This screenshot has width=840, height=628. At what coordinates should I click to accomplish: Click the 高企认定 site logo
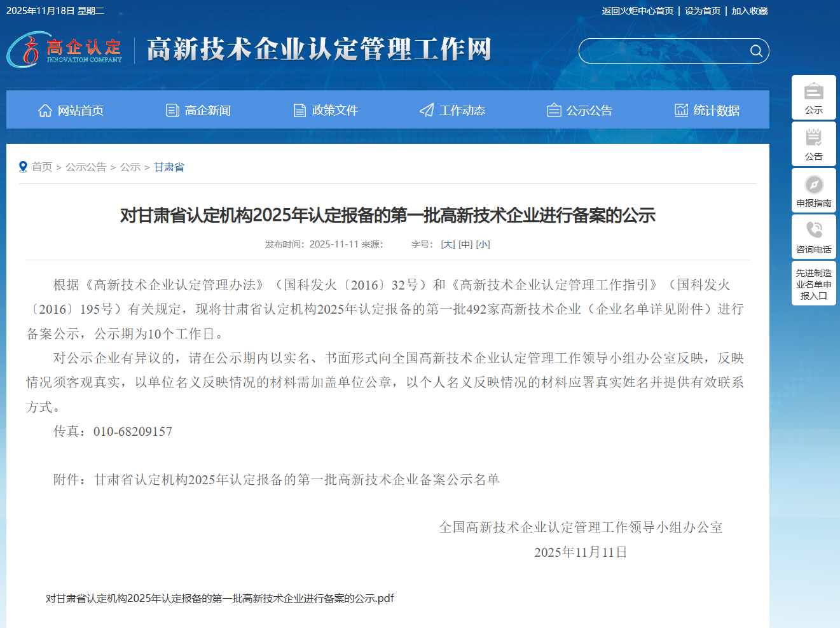coord(65,50)
